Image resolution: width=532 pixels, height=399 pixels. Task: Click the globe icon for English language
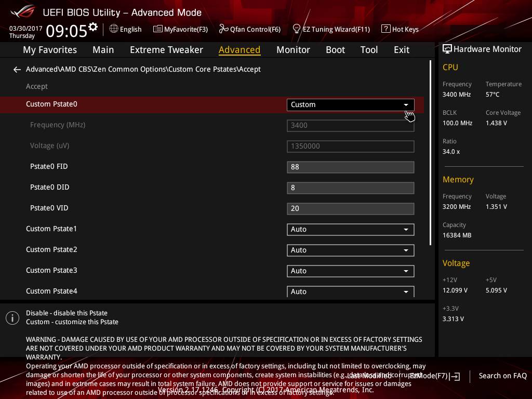pos(114,29)
